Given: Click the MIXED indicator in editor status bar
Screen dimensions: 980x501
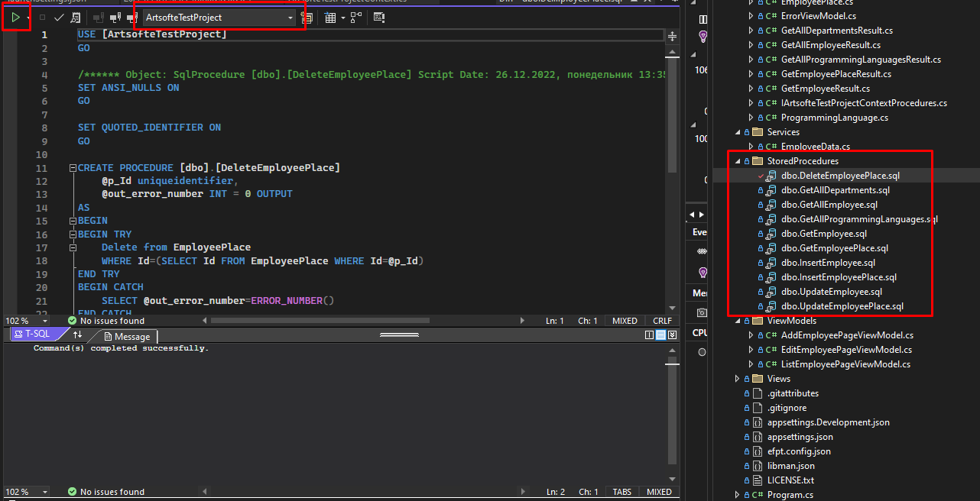Looking at the screenshot, I should [x=625, y=321].
